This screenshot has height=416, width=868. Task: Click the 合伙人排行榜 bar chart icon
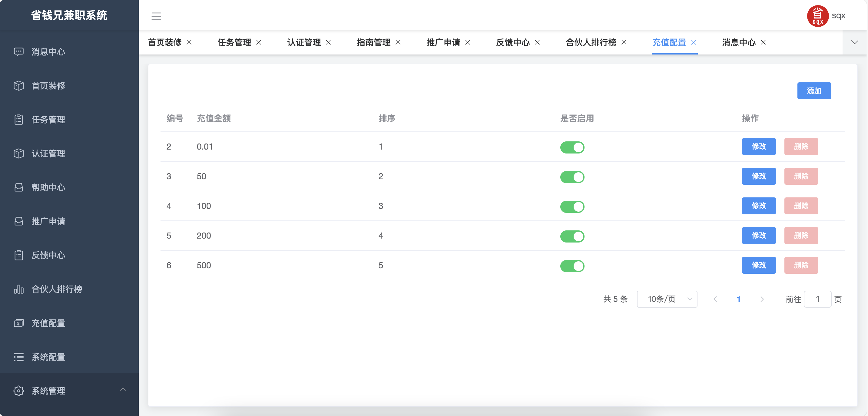click(x=18, y=289)
